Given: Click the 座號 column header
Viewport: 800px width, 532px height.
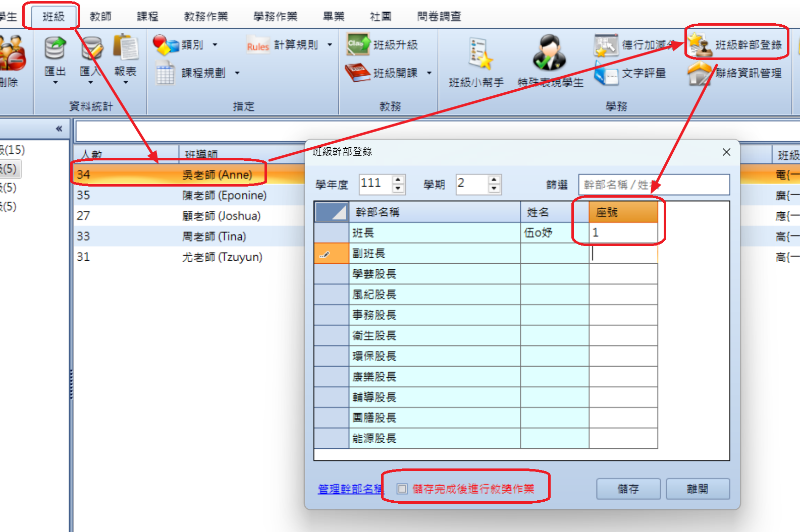Looking at the screenshot, I should point(623,212).
